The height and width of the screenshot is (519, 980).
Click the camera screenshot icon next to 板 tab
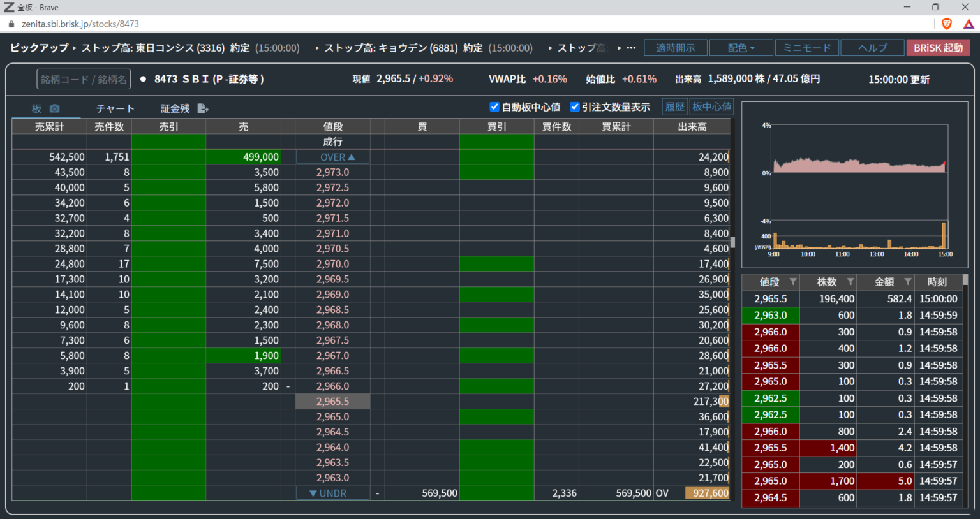click(x=55, y=108)
